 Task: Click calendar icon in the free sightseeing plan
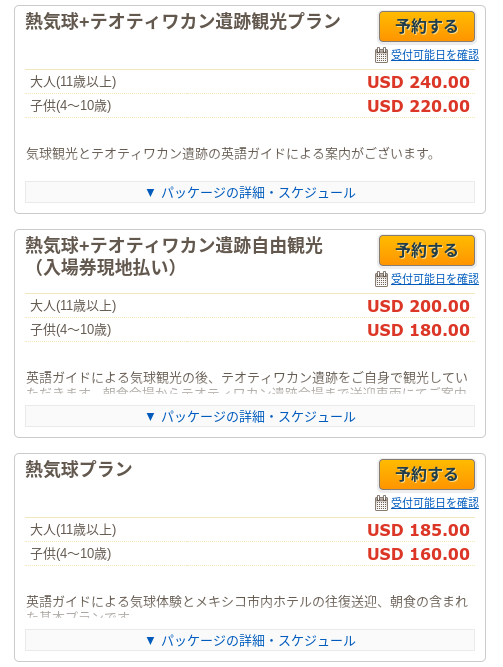(381, 279)
